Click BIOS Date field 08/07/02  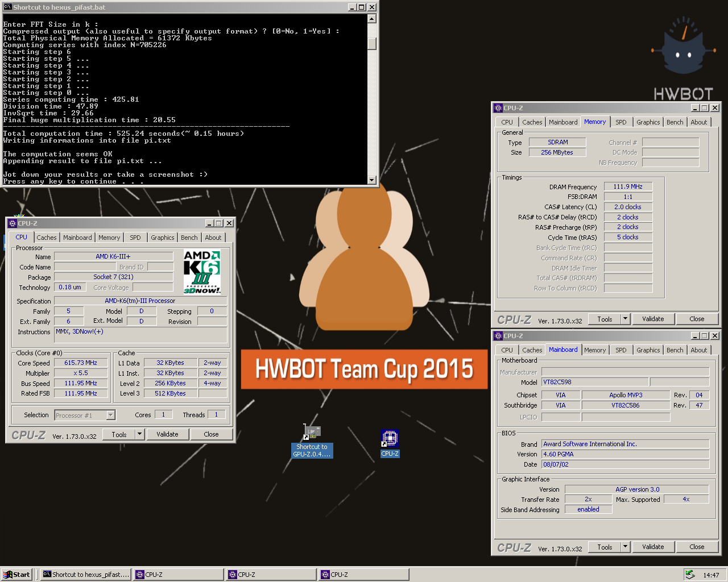(x=625, y=464)
